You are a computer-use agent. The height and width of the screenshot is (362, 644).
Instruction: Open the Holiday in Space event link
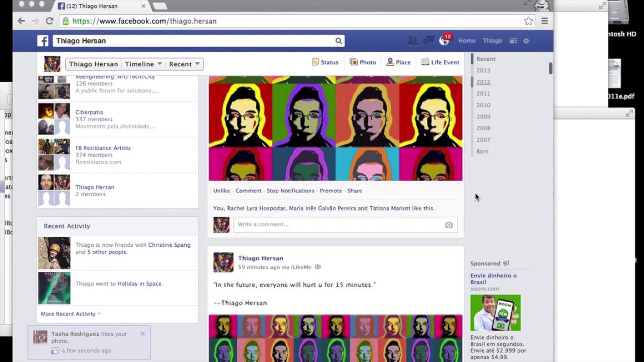(140, 284)
